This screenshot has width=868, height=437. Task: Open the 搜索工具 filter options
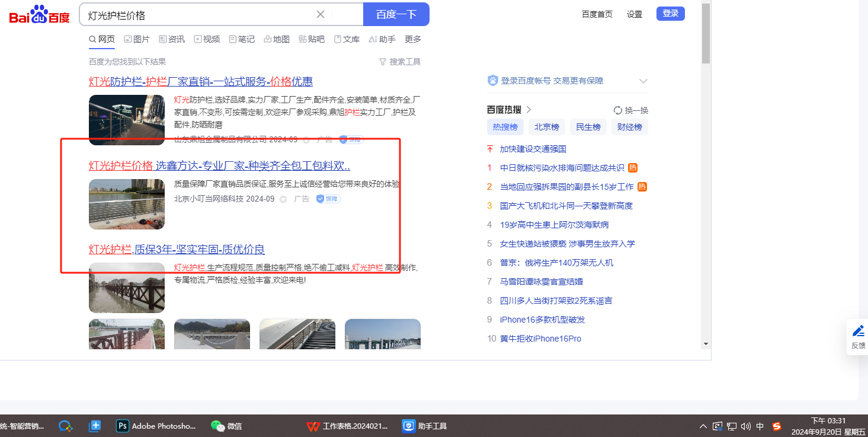pyautogui.click(x=400, y=62)
